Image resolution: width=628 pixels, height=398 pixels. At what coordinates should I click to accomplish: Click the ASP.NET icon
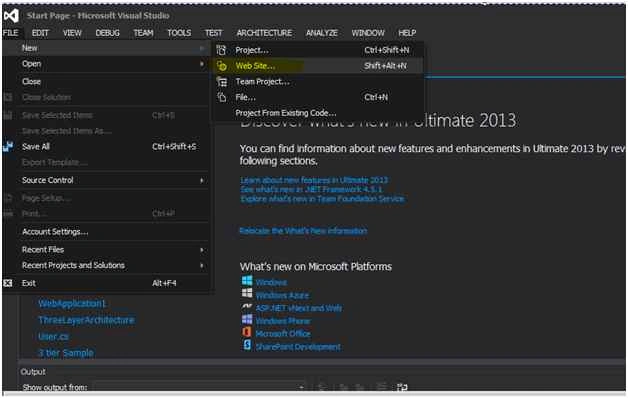tap(247, 307)
